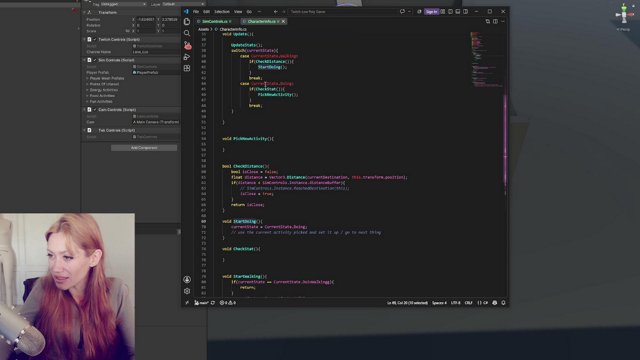Viewport: 640px width, 360px height.
Task: Open the VS Code Explorer view
Action: click(187, 22)
